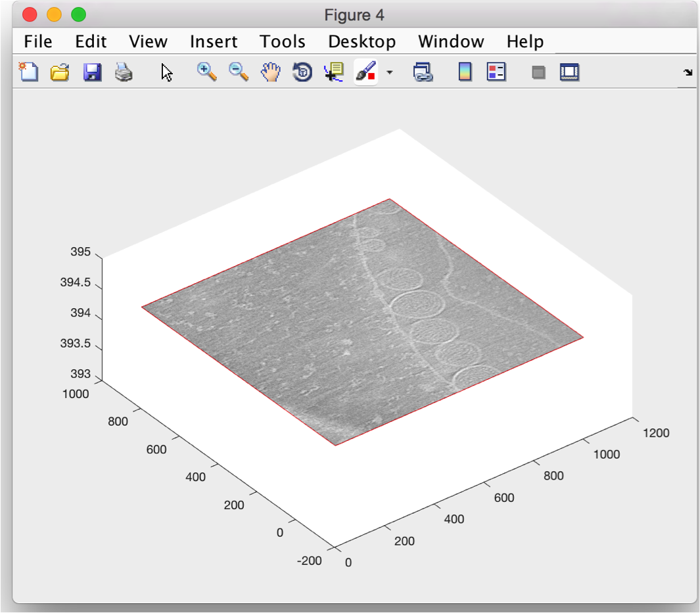
Task: Activate the Zoom Out magnifier tool
Action: (239, 72)
